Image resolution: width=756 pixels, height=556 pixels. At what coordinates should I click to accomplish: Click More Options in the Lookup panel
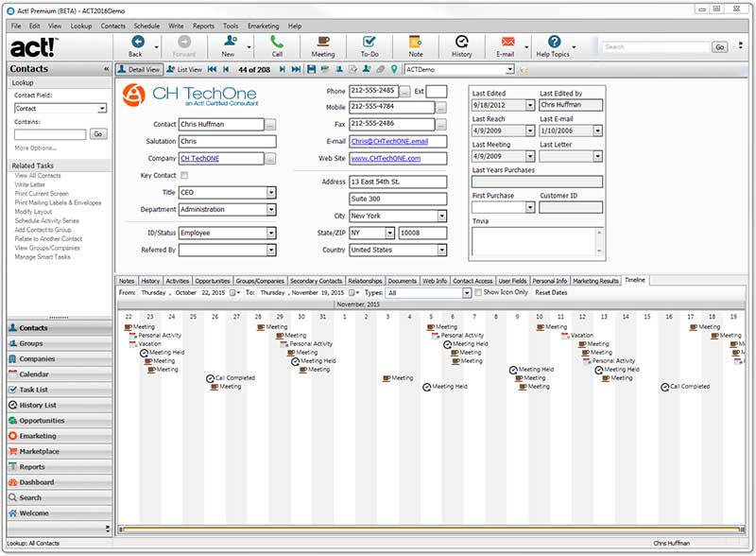(36, 148)
